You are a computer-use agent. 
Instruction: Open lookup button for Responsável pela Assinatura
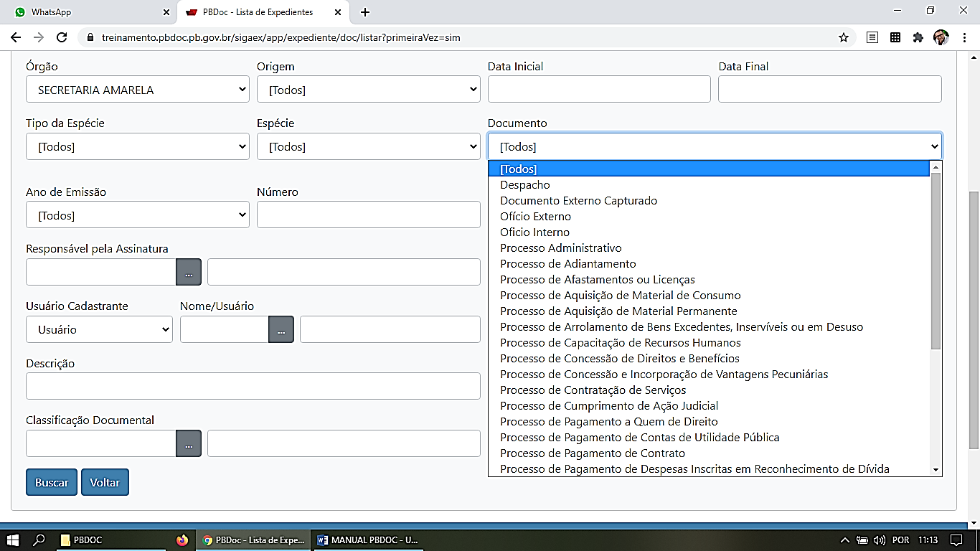point(189,273)
